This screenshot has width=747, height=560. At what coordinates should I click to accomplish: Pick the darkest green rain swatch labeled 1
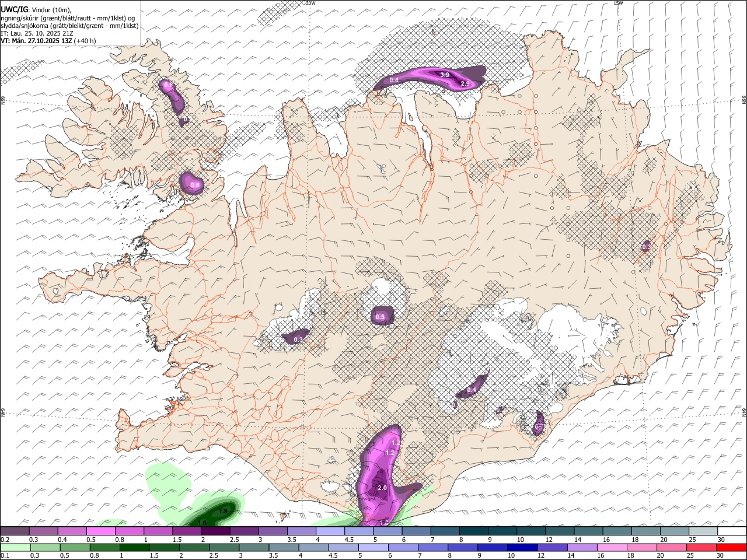[134, 547]
